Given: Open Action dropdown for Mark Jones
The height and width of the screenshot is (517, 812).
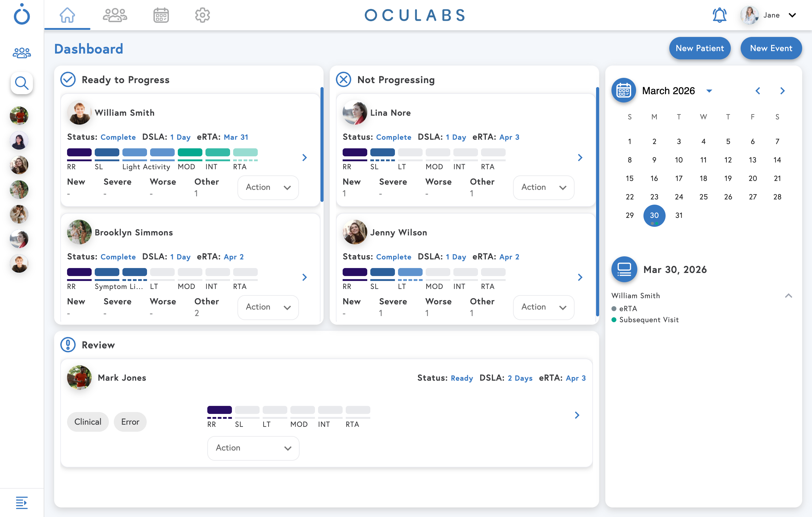Looking at the screenshot, I should (253, 448).
